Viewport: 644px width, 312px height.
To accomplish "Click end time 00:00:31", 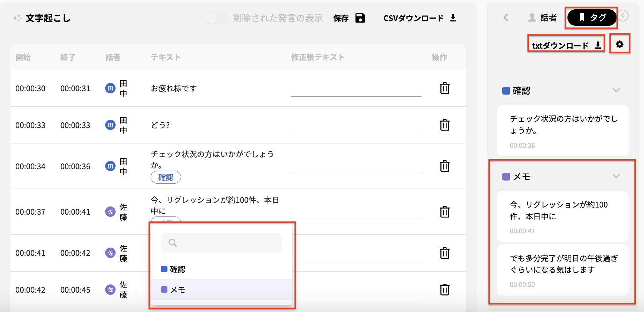I will coord(75,88).
